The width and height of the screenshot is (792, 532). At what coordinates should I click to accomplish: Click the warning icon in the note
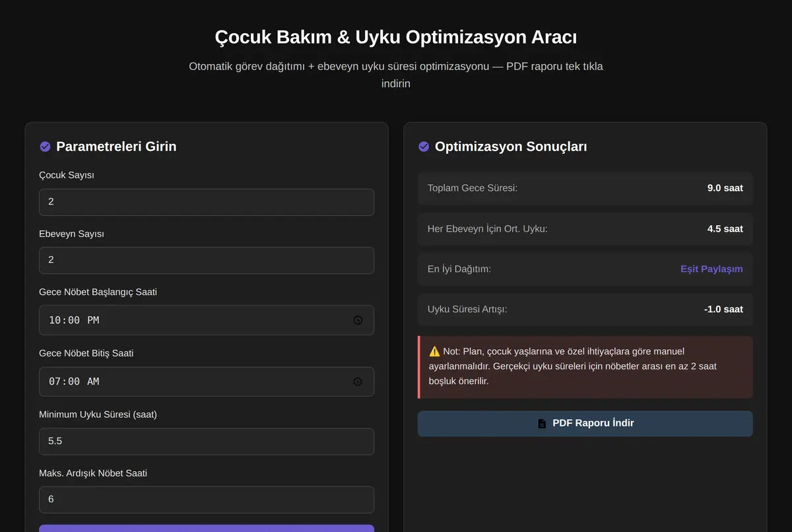[434, 352]
